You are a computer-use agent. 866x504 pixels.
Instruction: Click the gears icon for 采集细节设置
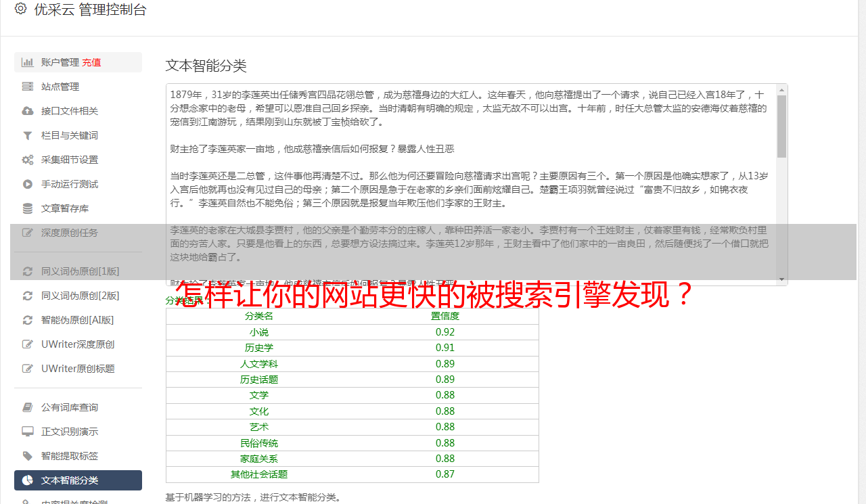(28, 160)
